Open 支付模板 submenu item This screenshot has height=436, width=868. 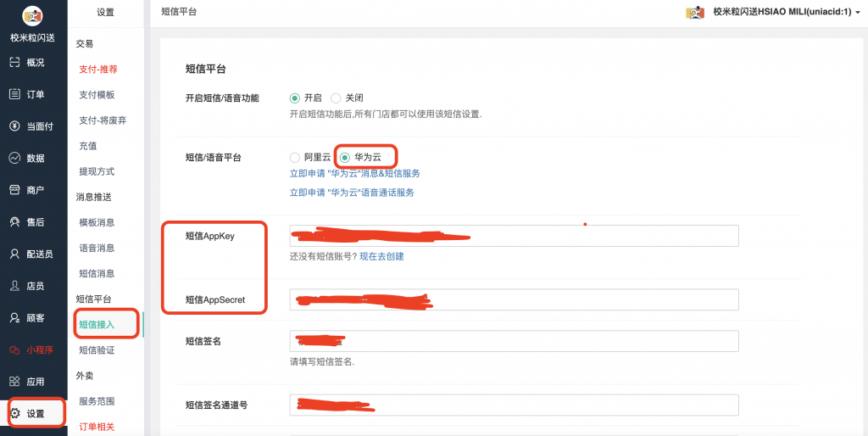pos(97,95)
